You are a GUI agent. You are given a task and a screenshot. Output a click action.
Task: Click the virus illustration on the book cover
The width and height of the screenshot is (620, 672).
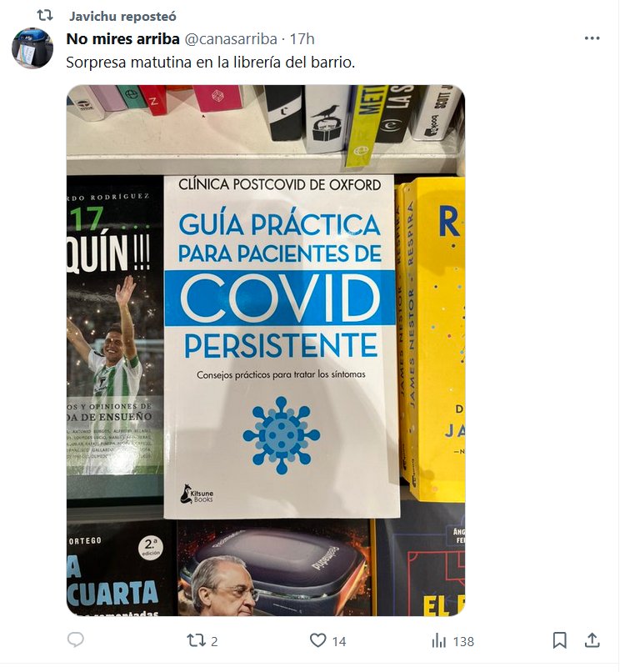tap(281, 435)
